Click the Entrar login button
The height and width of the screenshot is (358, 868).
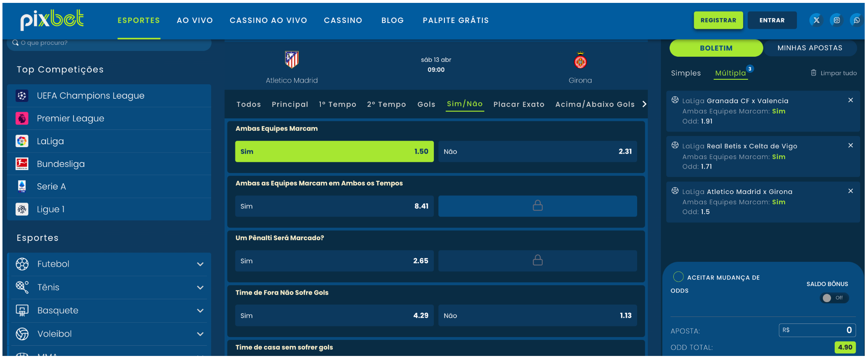[x=772, y=20]
